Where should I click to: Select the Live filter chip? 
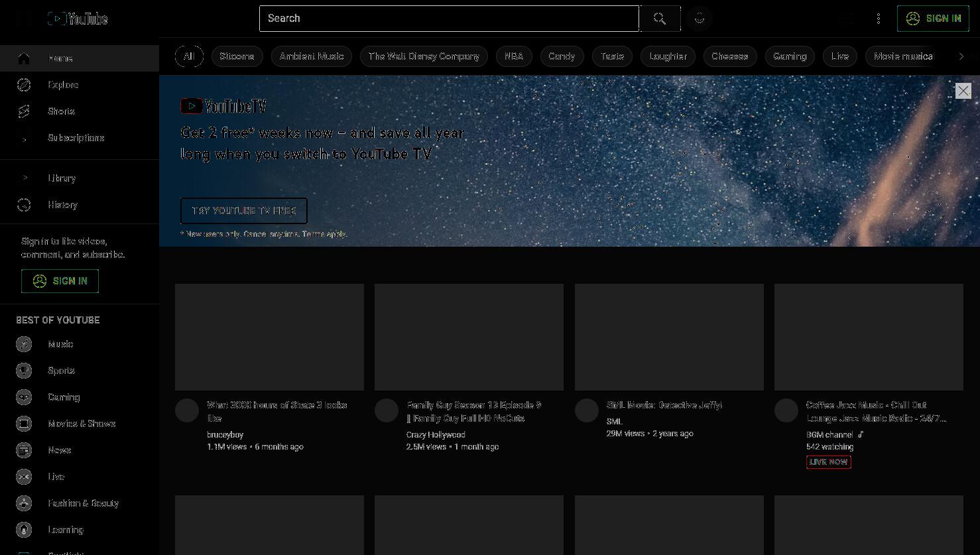pos(840,56)
